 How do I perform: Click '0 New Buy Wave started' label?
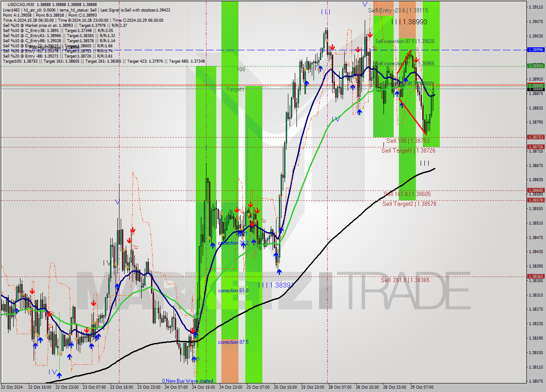pos(187,381)
